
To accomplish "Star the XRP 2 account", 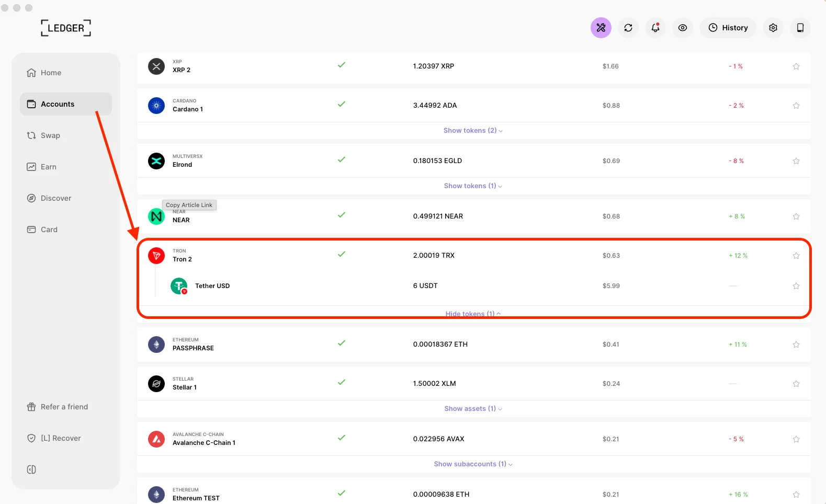I will click(796, 66).
